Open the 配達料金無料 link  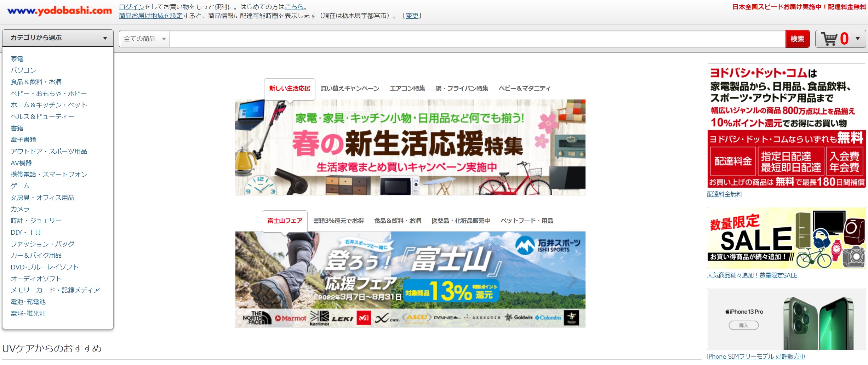pos(724,194)
